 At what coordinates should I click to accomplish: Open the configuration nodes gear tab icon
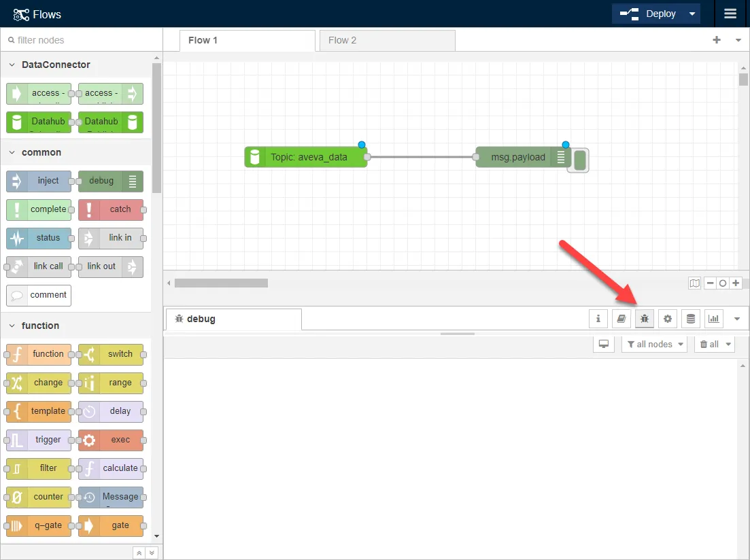coord(667,319)
